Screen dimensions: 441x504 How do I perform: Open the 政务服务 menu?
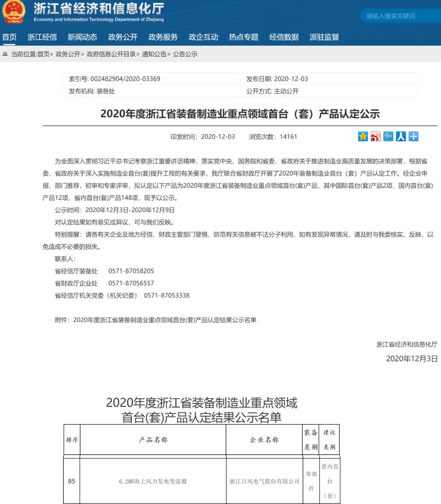(163, 37)
